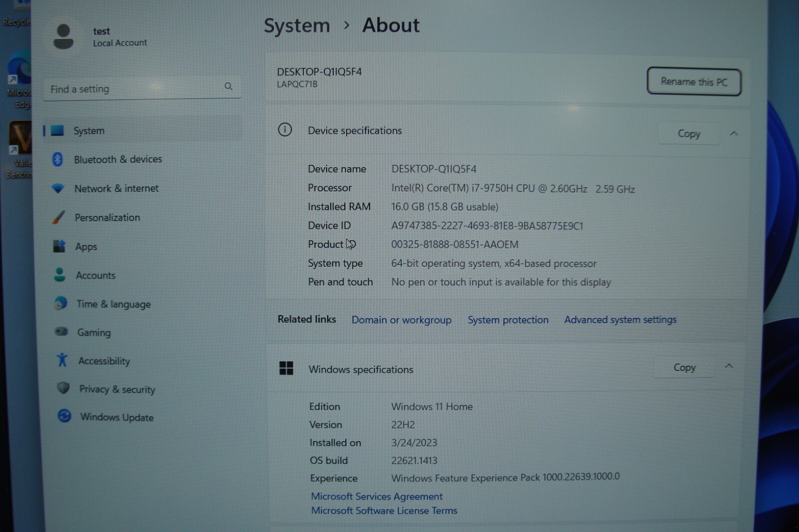
Task: Click the Device ID value A9747385-2227
Action: click(487, 226)
